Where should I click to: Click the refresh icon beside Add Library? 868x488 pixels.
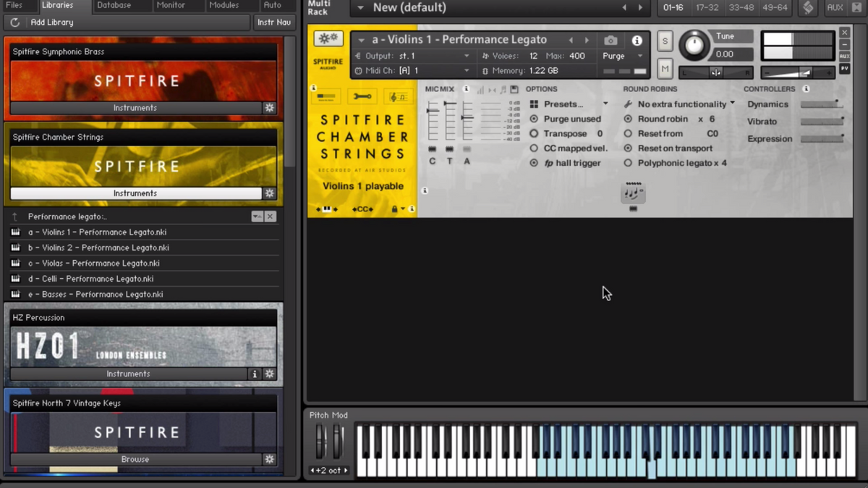coord(15,22)
